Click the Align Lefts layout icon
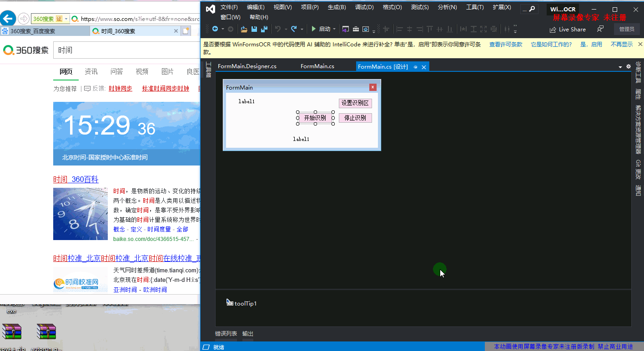Image resolution: width=644 pixels, height=351 pixels. click(x=400, y=29)
